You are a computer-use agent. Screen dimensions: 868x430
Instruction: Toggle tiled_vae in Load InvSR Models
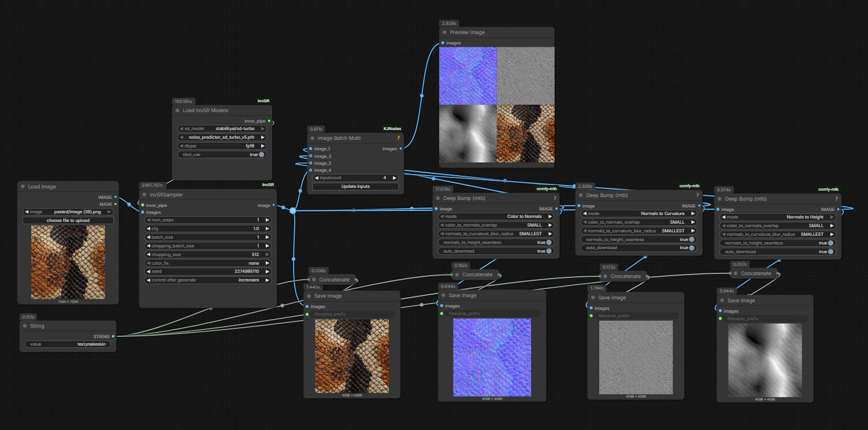coord(261,155)
